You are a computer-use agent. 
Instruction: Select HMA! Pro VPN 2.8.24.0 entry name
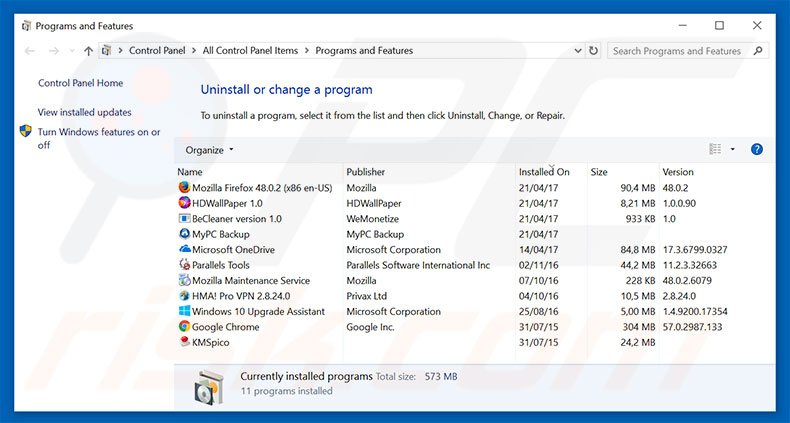point(241,296)
